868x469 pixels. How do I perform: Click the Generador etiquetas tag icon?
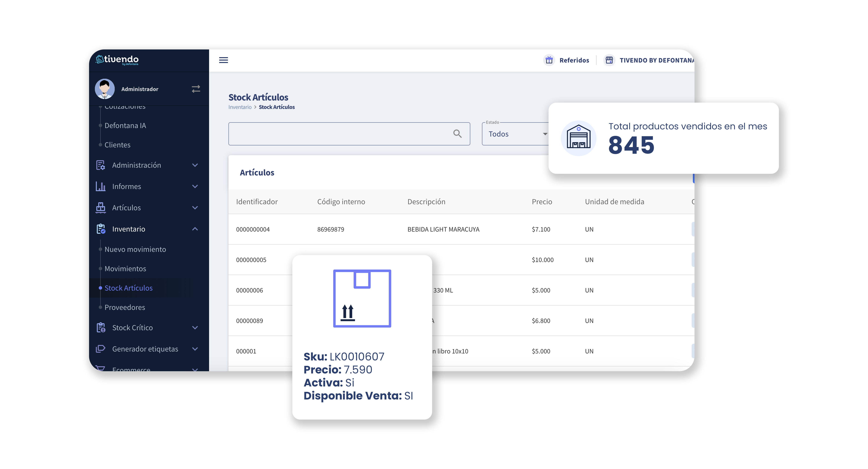pos(100,349)
